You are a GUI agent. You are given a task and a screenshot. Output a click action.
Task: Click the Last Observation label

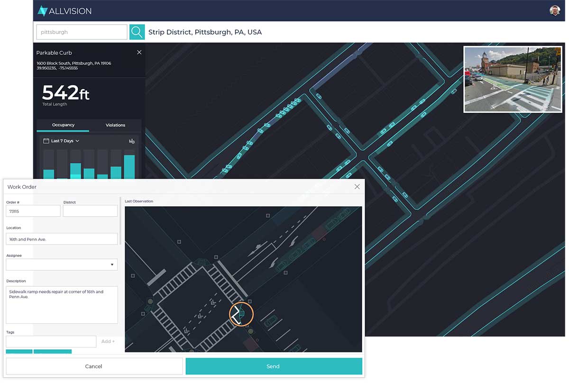coord(139,201)
